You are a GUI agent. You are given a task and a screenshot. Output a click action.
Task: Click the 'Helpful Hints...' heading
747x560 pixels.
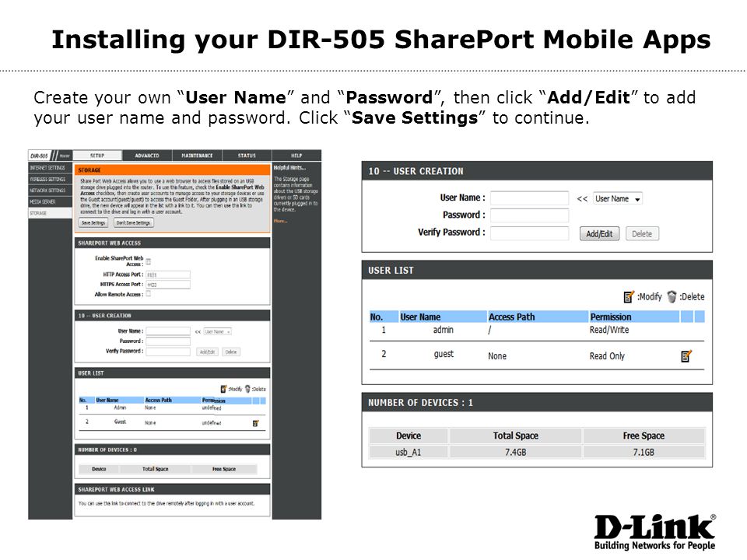click(x=289, y=168)
